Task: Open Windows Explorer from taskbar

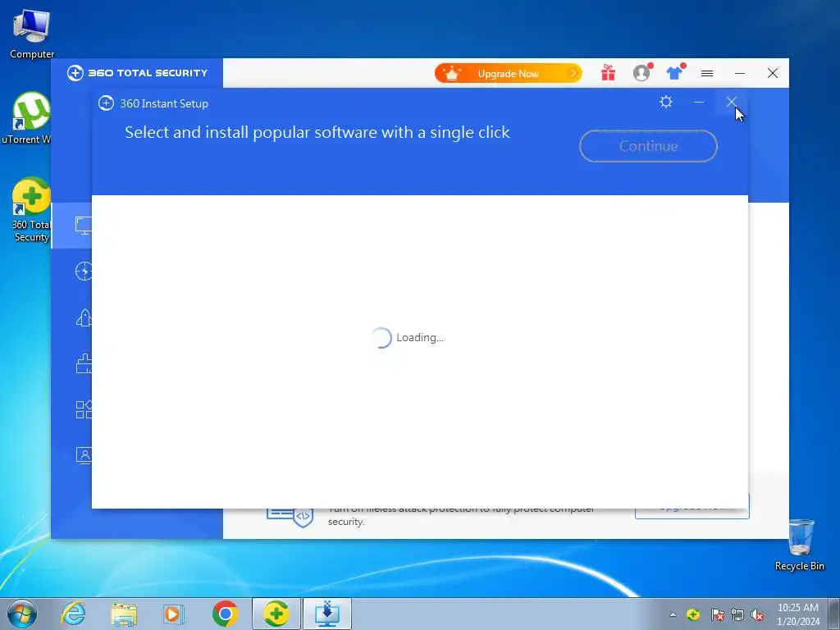Action: pyautogui.click(x=124, y=614)
